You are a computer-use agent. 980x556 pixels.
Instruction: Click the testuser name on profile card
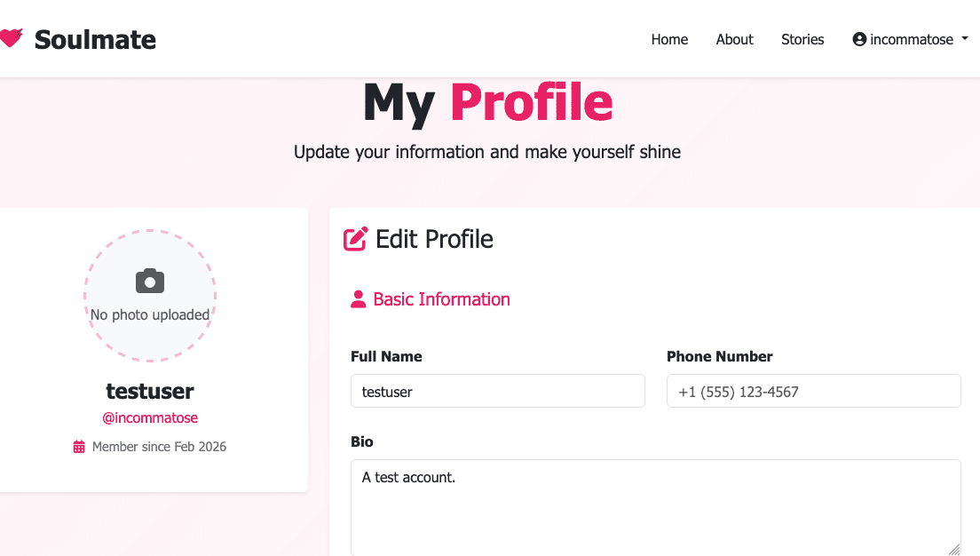coord(150,391)
